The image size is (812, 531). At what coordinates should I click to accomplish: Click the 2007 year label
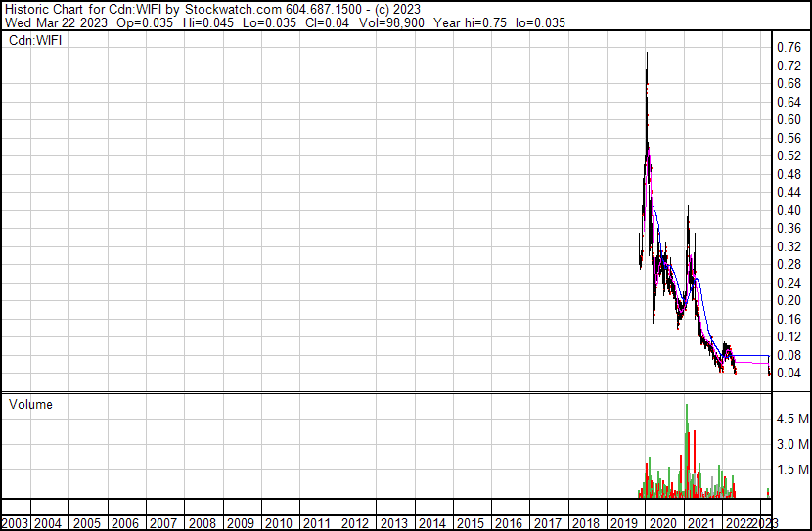pos(163,523)
